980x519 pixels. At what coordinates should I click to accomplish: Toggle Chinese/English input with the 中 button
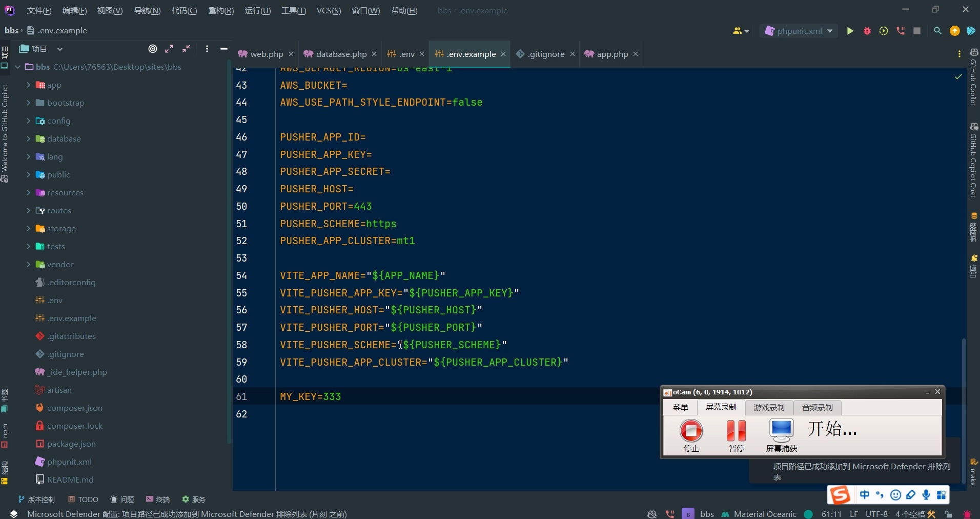click(865, 494)
